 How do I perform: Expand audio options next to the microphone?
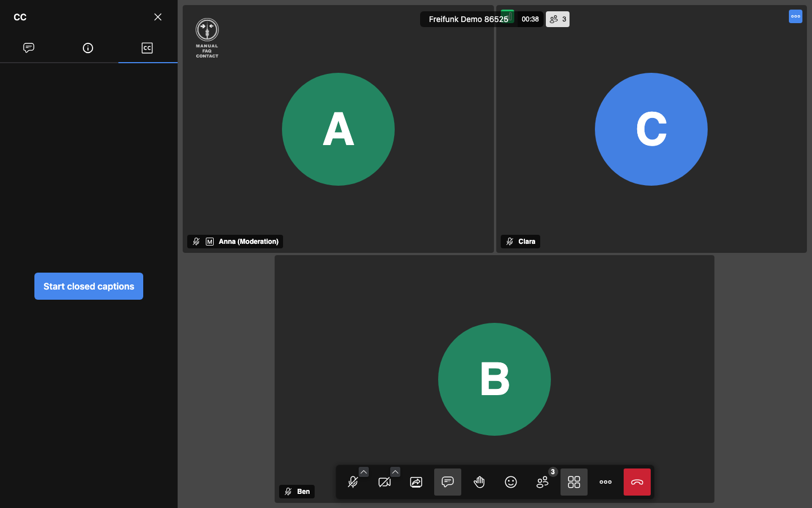(x=364, y=472)
